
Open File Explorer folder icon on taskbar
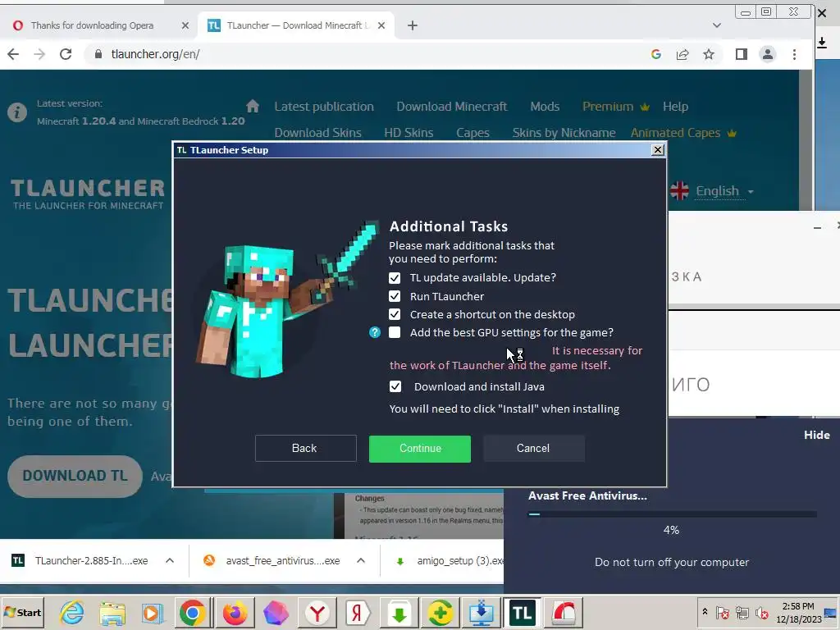tap(112, 613)
